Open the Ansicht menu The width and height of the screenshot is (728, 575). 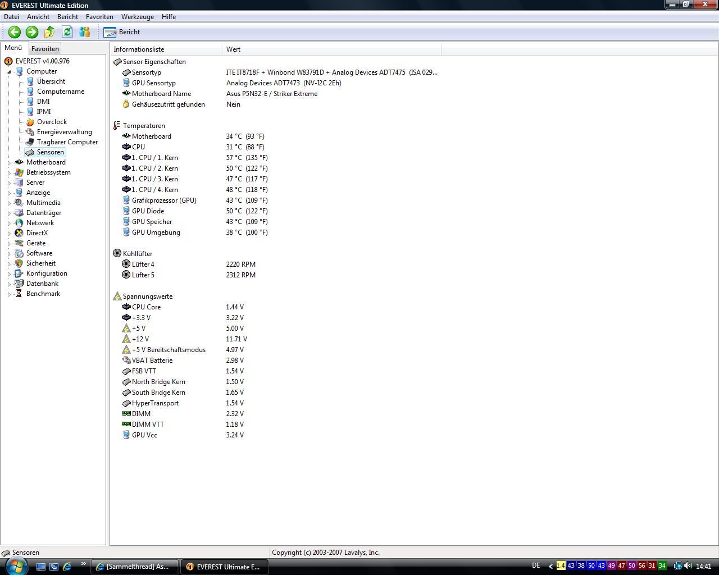pyautogui.click(x=38, y=17)
